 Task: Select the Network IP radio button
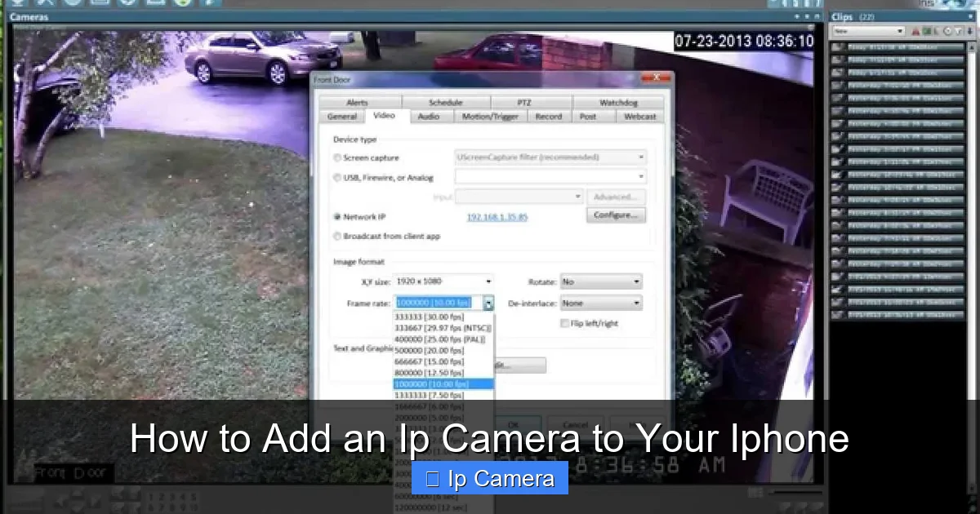point(337,217)
